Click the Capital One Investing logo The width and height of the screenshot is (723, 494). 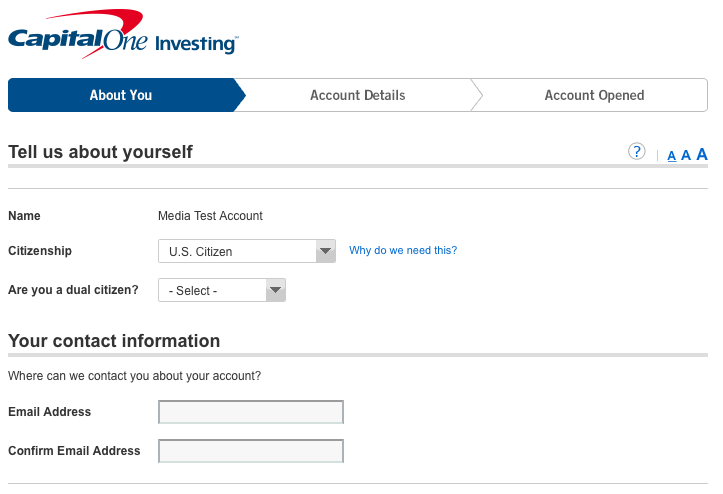122,36
